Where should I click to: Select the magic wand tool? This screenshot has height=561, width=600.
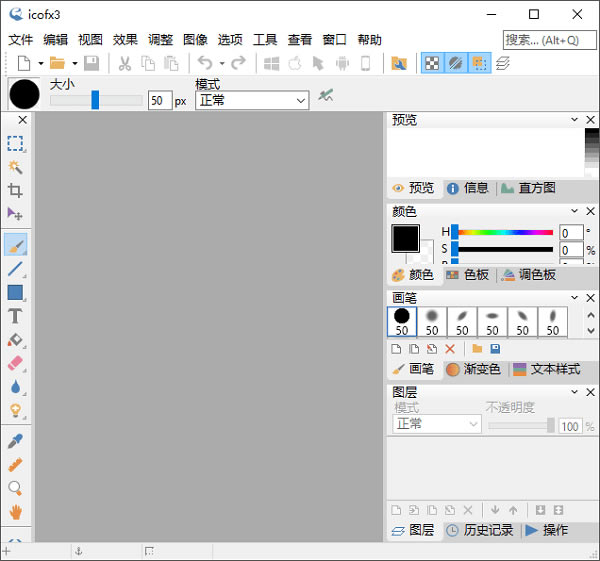click(x=15, y=167)
